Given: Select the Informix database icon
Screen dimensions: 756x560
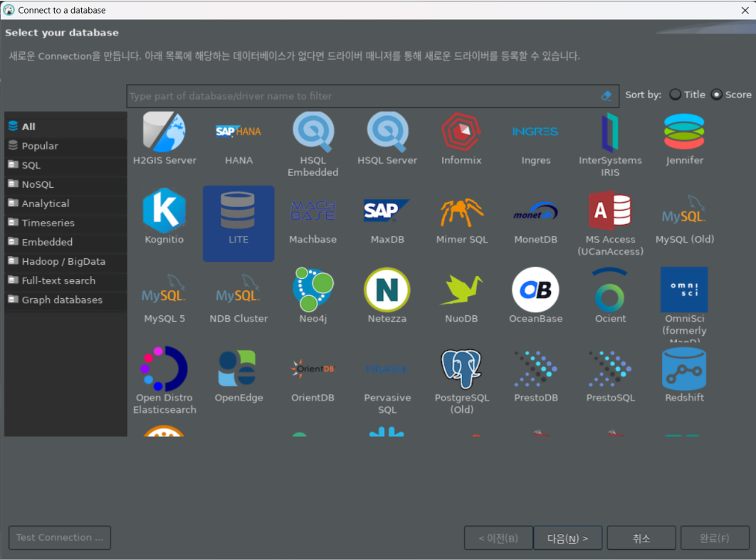Looking at the screenshot, I should 461,139.
